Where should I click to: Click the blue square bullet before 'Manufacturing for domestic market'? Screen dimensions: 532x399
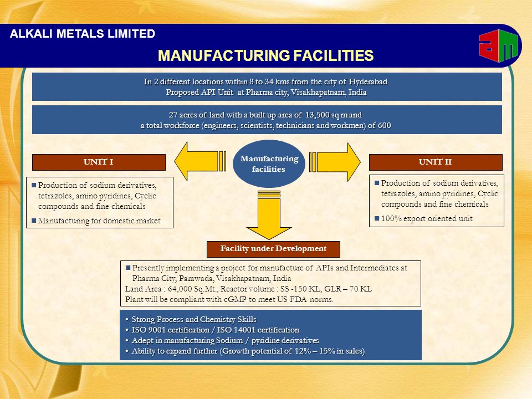pyautogui.click(x=34, y=221)
